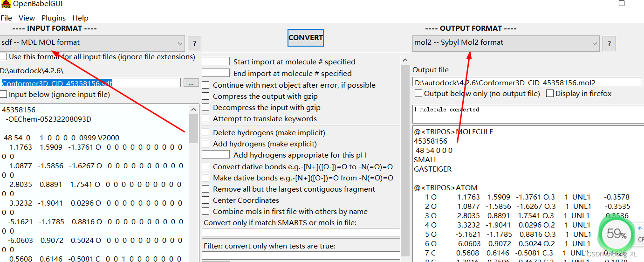Click the output file path field
The image size is (644, 262).
point(527,83)
